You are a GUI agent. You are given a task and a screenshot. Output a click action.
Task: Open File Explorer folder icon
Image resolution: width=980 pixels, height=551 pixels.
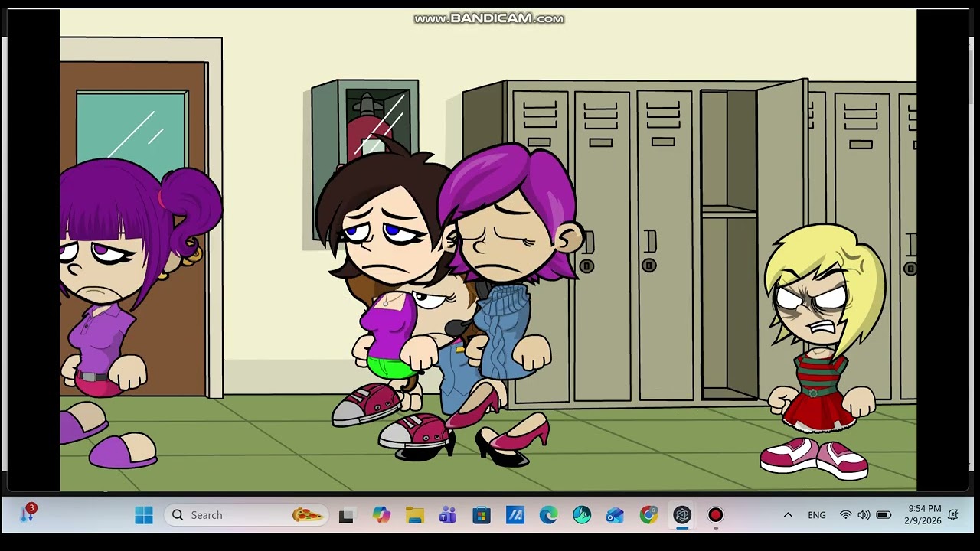pos(414,515)
